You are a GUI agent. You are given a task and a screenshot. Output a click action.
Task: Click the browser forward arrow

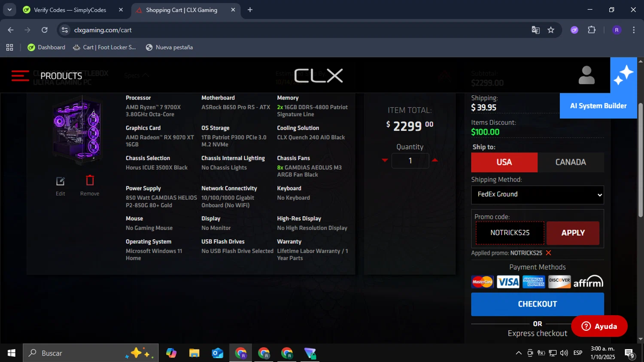(x=27, y=30)
